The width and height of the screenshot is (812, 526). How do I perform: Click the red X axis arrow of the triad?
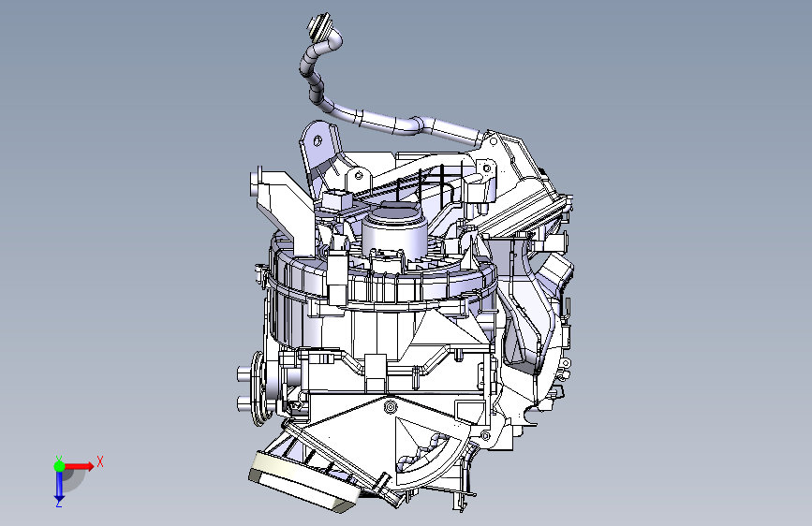(x=79, y=466)
